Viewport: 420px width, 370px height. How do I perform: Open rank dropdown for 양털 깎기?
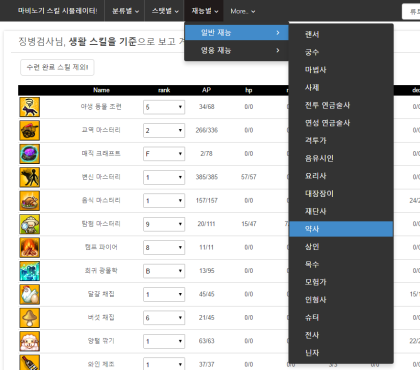[164, 341]
